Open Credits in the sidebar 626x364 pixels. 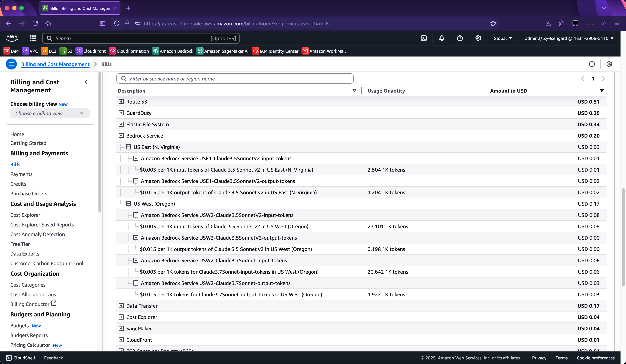pos(18,184)
